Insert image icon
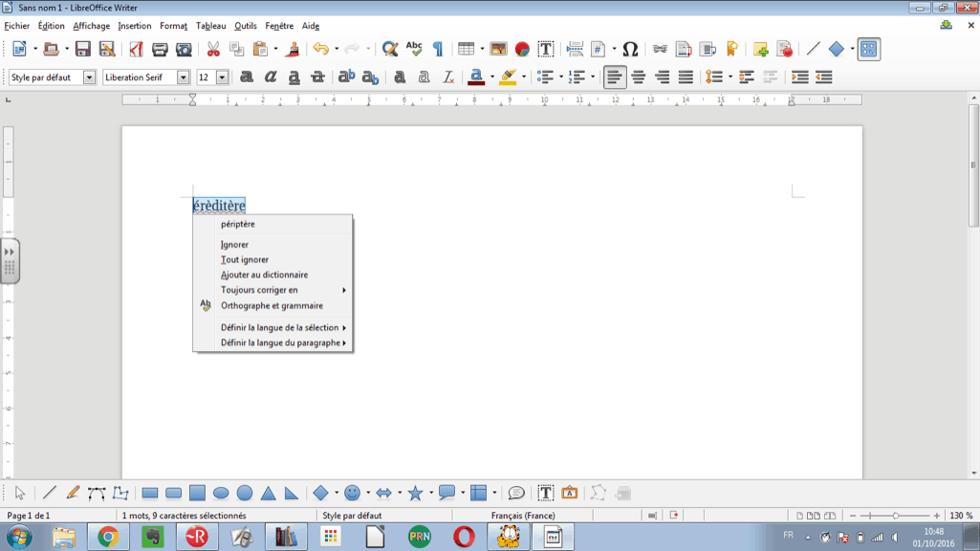This screenshot has height=551, width=980. 498,49
